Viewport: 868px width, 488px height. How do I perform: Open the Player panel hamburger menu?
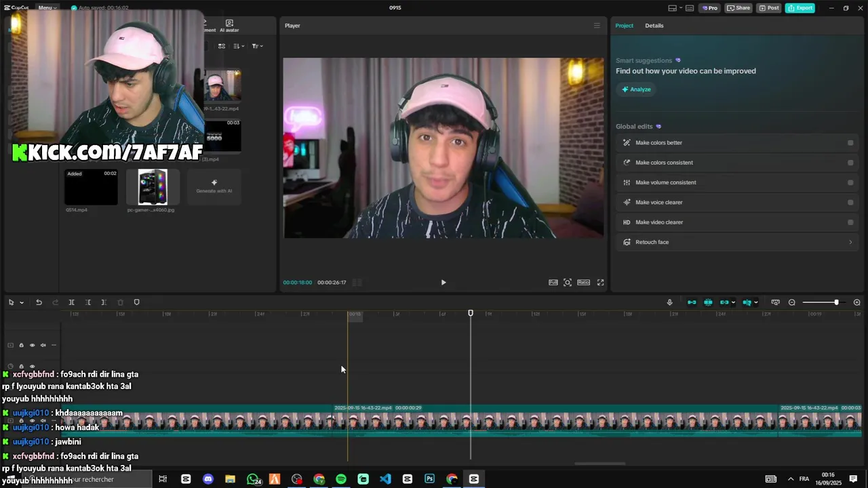pos(597,26)
